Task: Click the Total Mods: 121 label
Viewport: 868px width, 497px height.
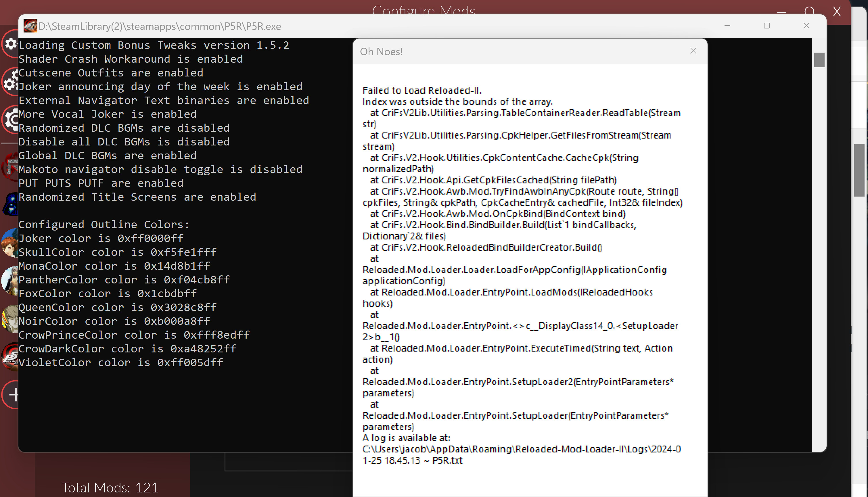Action: click(x=110, y=488)
